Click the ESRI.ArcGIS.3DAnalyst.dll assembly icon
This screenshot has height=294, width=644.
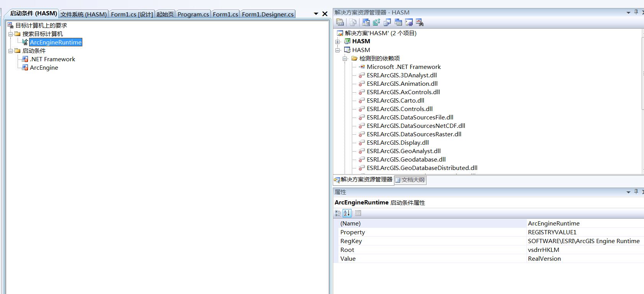click(362, 75)
